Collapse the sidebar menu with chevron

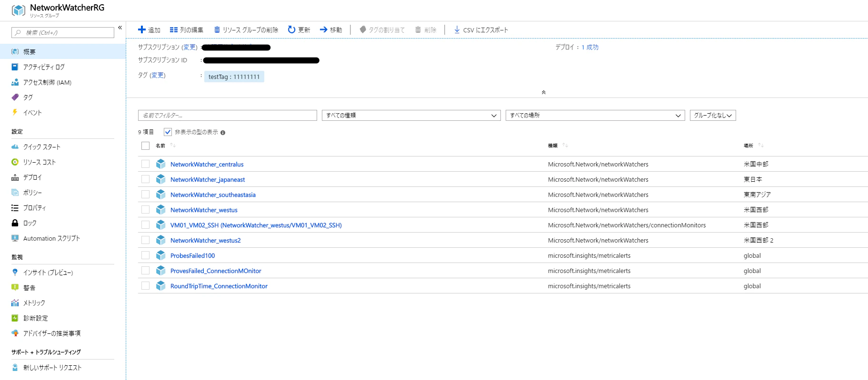tap(120, 28)
